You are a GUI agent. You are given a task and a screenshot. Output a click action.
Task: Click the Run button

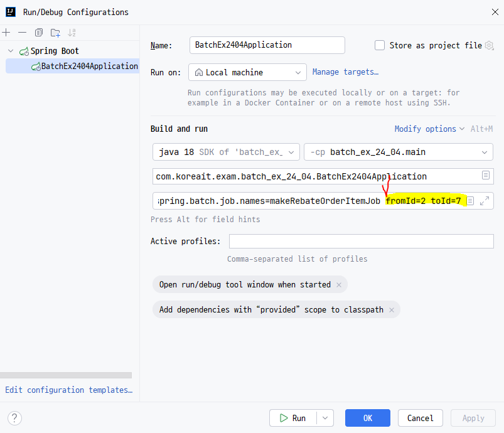point(293,418)
